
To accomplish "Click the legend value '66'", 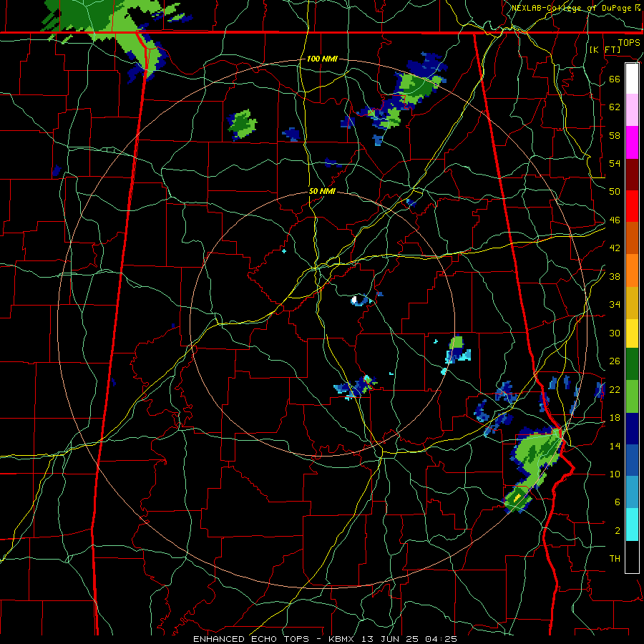I will click(x=615, y=79).
